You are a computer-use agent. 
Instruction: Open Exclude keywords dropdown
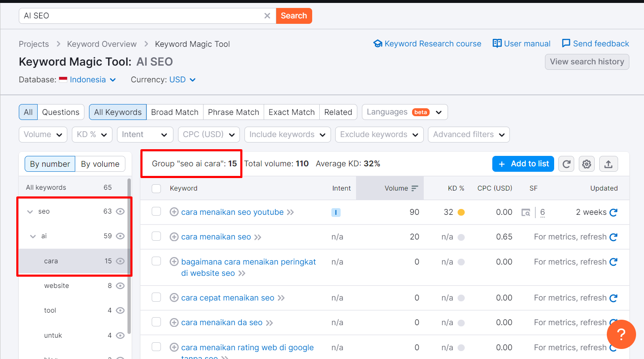click(x=379, y=135)
